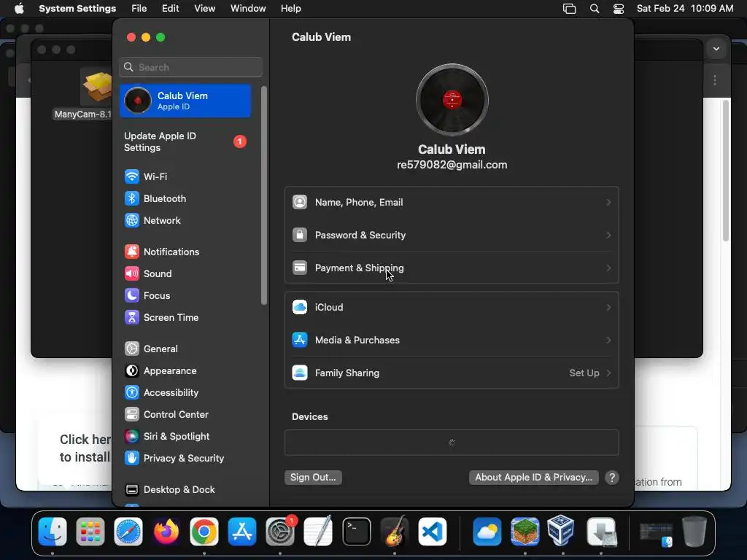Select Calub Viem Apple ID sidebar entry
This screenshot has height=560, width=747.
(x=185, y=101)
